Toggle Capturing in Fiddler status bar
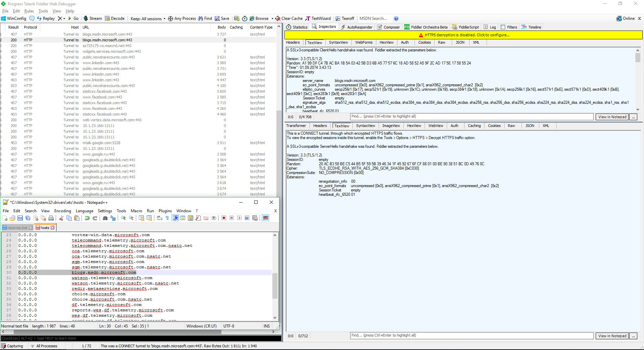Image resolution: width=644 pixels, height=350 pixels. (12, 346)
